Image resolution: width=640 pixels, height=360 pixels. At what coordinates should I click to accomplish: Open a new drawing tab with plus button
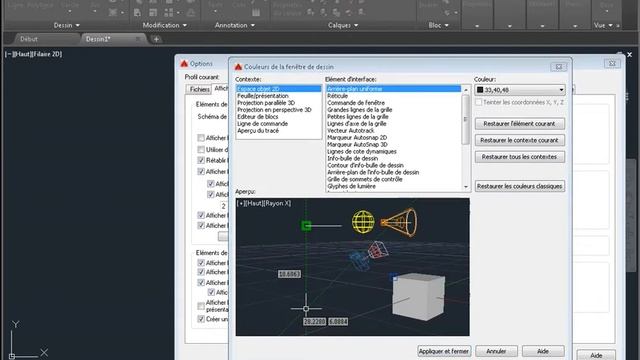156,39
